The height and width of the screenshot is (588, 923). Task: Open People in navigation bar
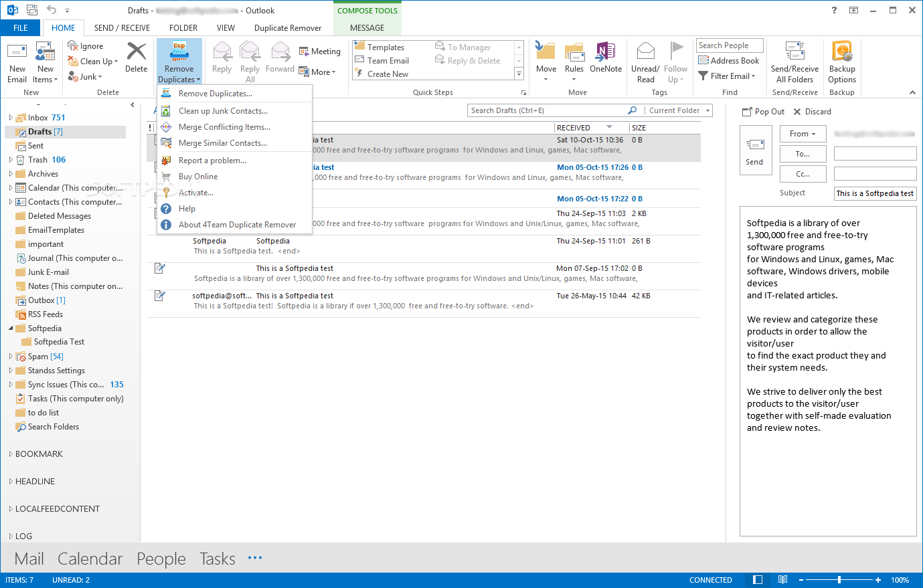[x=161, y=559]
